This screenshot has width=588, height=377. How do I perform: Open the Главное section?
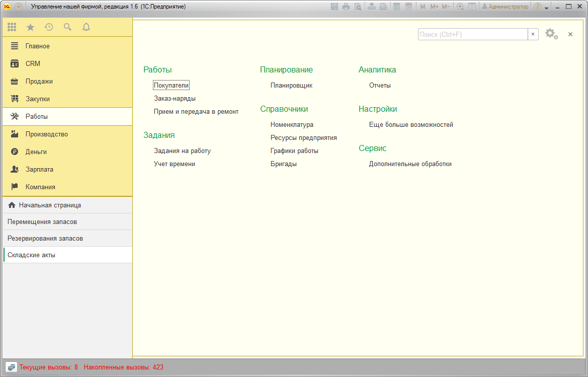click(x=67, y=46)
